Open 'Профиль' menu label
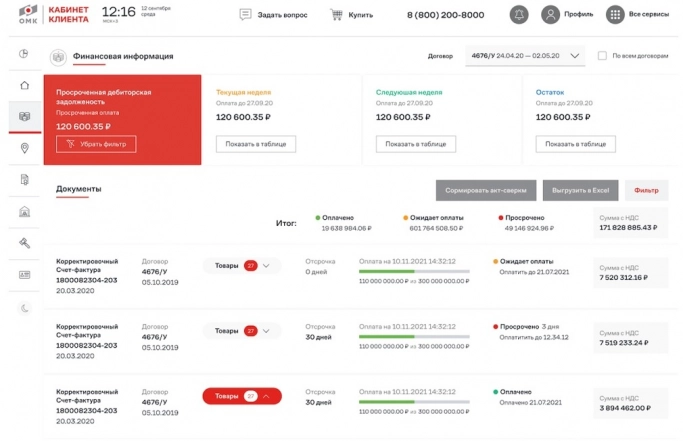 578,14
